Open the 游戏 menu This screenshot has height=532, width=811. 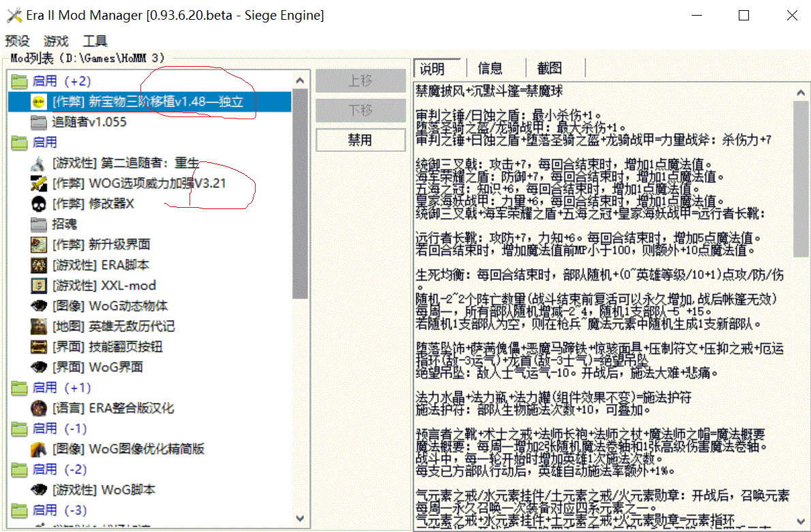tap(56, 41)
